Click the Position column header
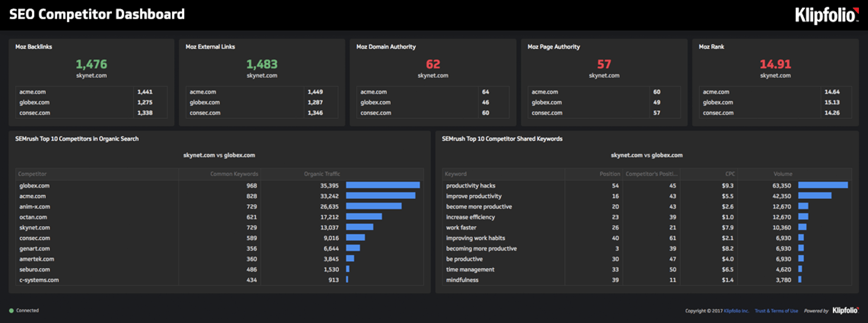 610,174
